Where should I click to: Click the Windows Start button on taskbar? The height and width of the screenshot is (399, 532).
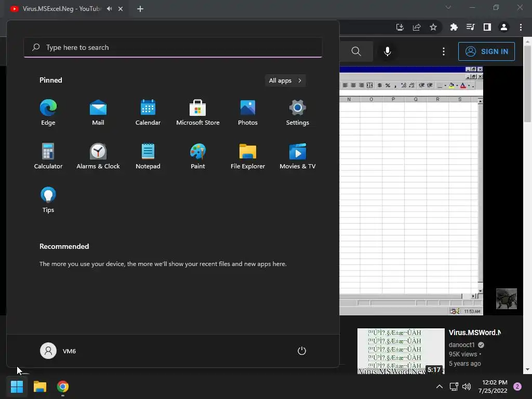click(17, 387)
